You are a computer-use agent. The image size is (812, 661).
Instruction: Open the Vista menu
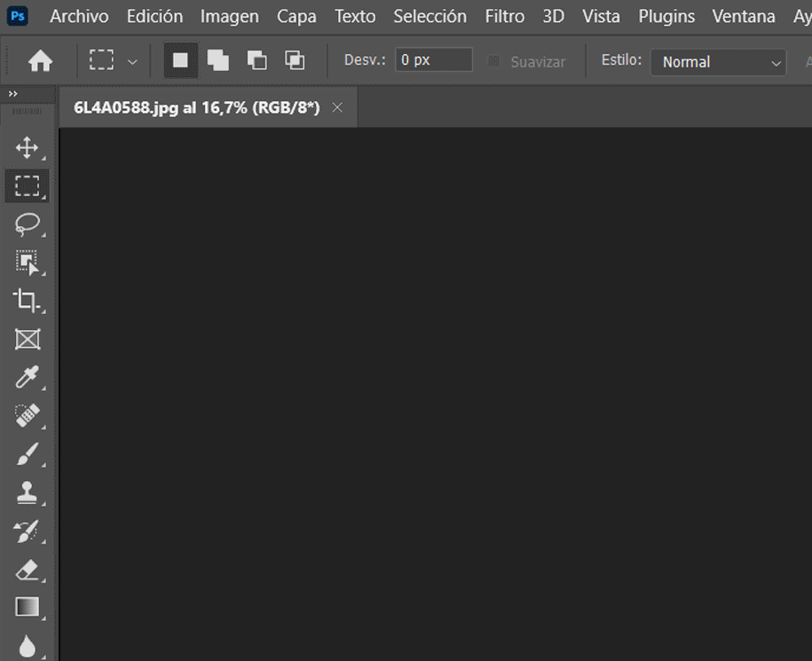601,17
